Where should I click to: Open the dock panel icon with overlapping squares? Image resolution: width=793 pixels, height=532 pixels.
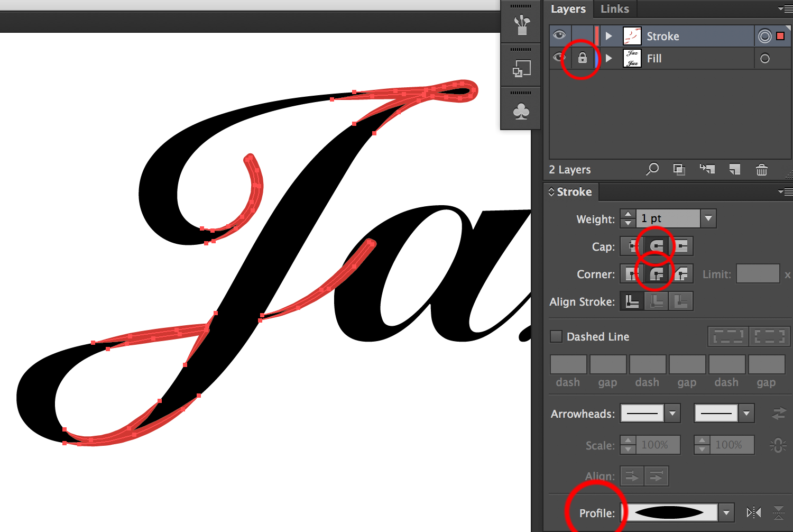pos(521,69)
